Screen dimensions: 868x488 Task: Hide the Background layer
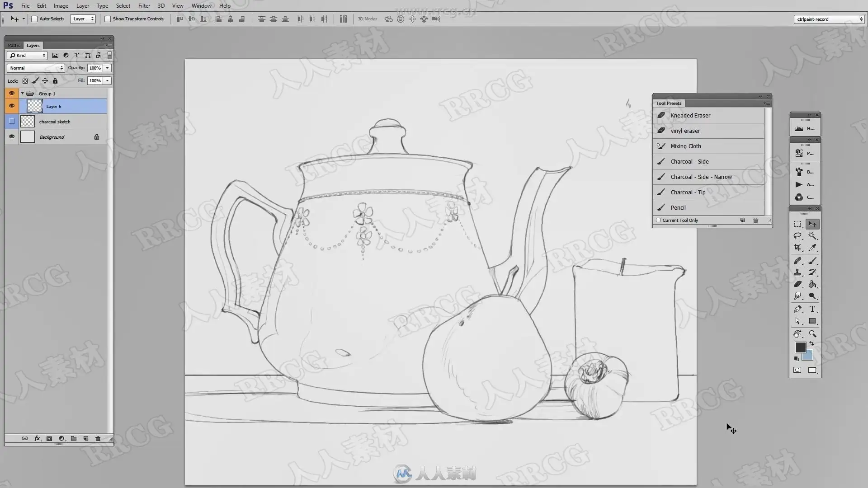tap(12, 136)
